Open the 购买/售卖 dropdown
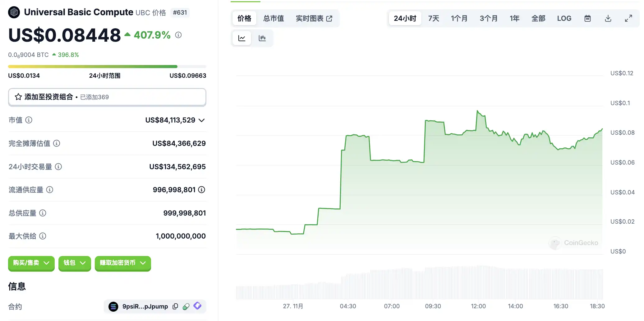The image size is (644, 321). coord(31,263)
